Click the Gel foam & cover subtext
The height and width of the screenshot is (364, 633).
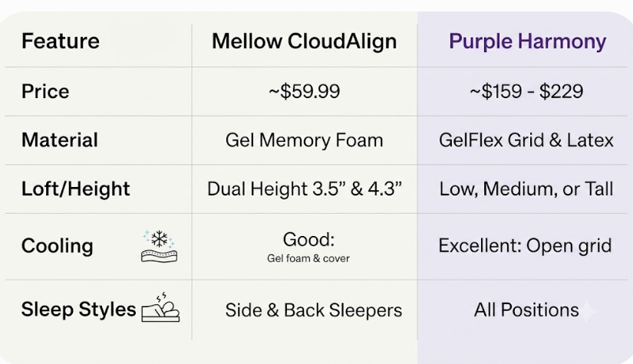coord(308,258)
